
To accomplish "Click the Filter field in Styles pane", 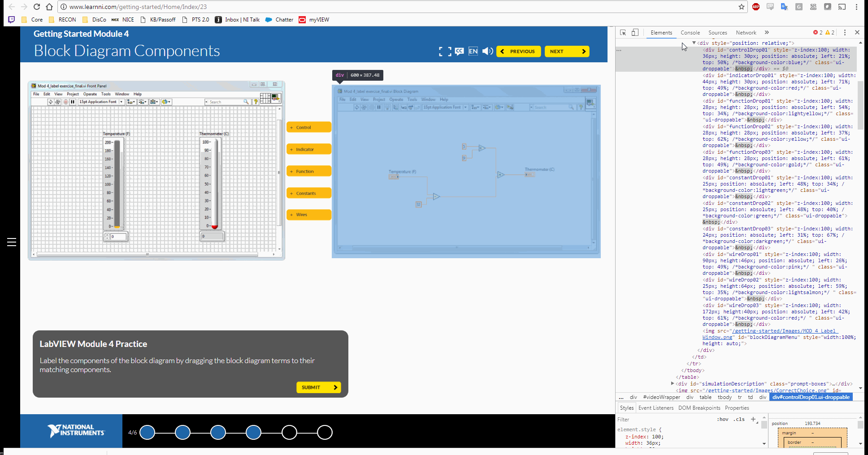I will 664,420.
